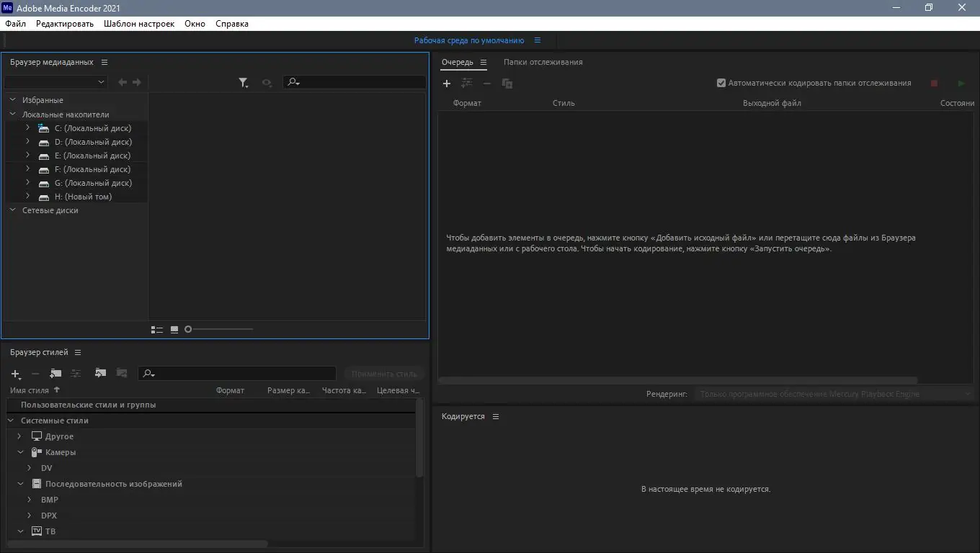The height and width of the screenshot is (553, 980).
Task: Select the Add Output icon in the Queue toolbar
Action: [x=466, y=84]
